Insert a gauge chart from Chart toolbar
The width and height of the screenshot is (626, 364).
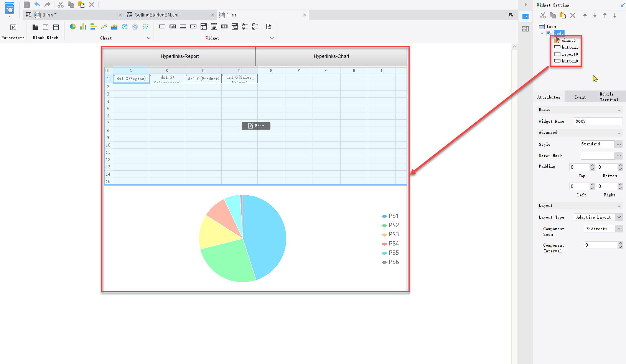coord(125,26)
